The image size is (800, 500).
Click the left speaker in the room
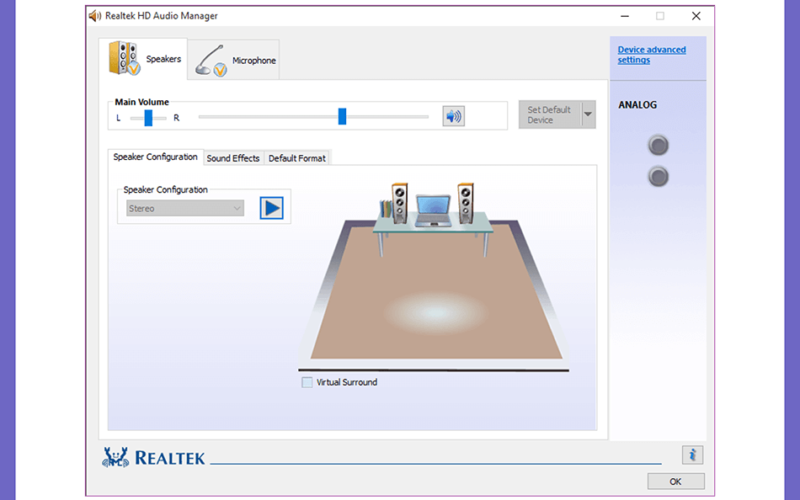pos(399,203)
